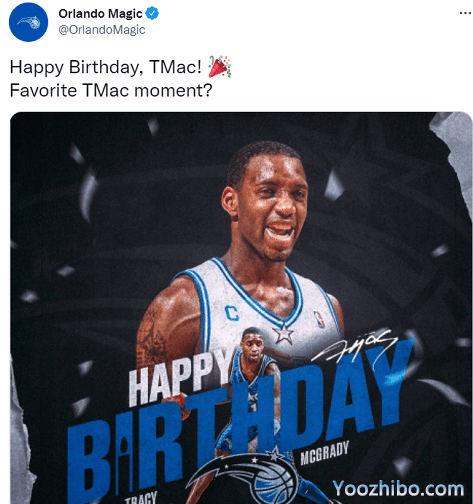Click the tweet text 'Happy Birthday, TMac!'
The height and width of the screenshot is (504, 473).
point(106,67)
